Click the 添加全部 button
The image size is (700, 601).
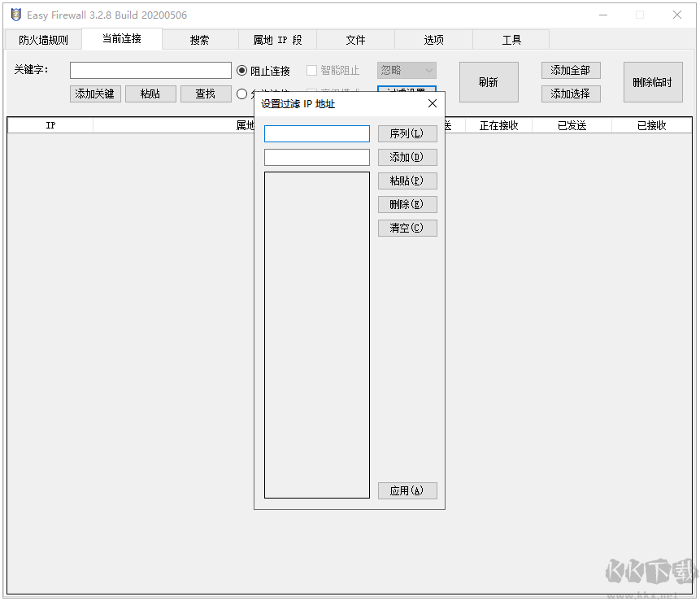pos(571,70)
